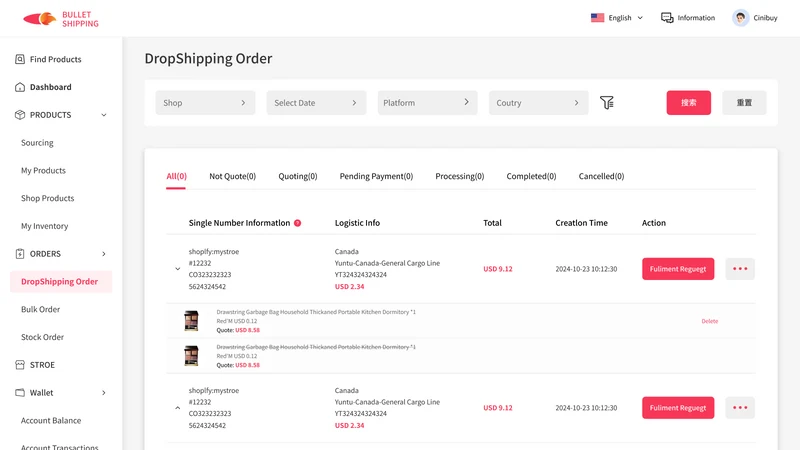
Task: Click the Cinibuy user avatar
Action: (740, 18)
